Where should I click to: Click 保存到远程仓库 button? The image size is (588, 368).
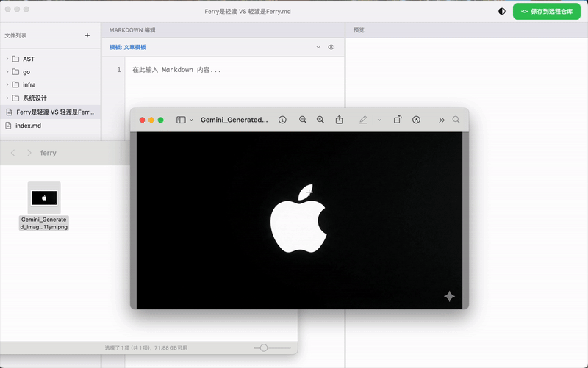tap(547, 11)
